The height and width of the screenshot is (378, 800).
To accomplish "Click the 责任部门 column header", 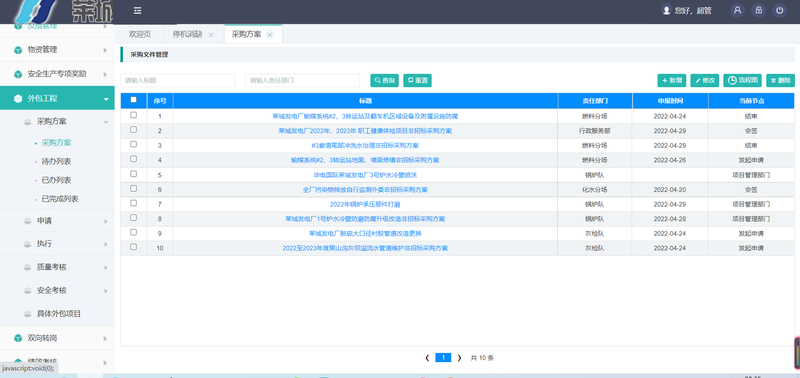I will 595,101.
